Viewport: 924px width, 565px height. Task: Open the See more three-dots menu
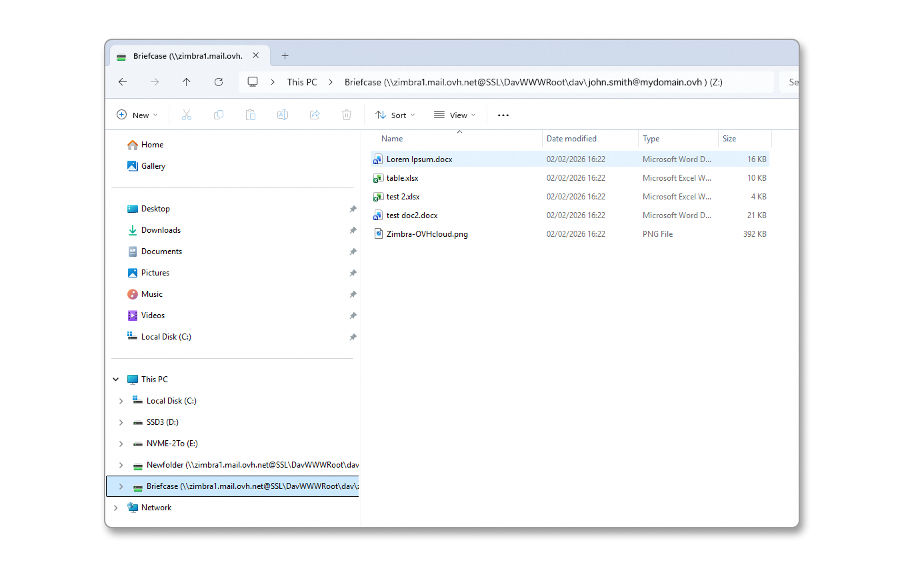point(503,115)
